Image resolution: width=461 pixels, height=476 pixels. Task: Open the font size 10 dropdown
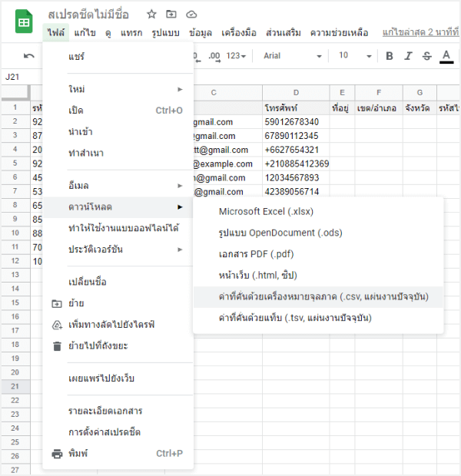point(353,56)
